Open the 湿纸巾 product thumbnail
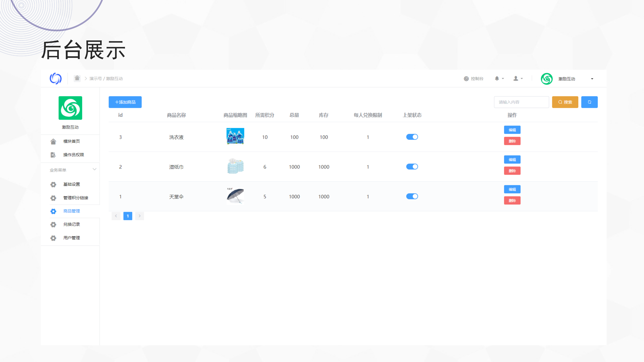The image size is (644, 362). (x=235, y=166)
